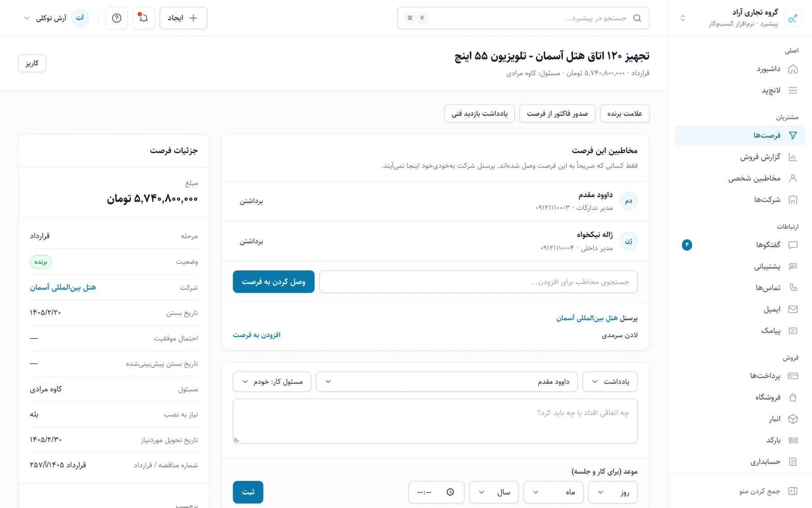Image resolution: width=812 pixels, height=508 pixels.
Task: Click صدور فاکتور از فرصت button
Action: point(557,113)
